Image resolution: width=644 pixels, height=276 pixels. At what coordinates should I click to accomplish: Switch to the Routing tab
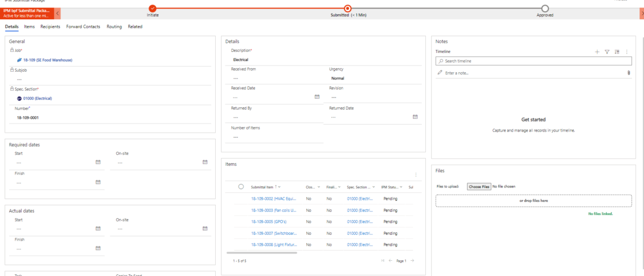(x=114, y=27)
